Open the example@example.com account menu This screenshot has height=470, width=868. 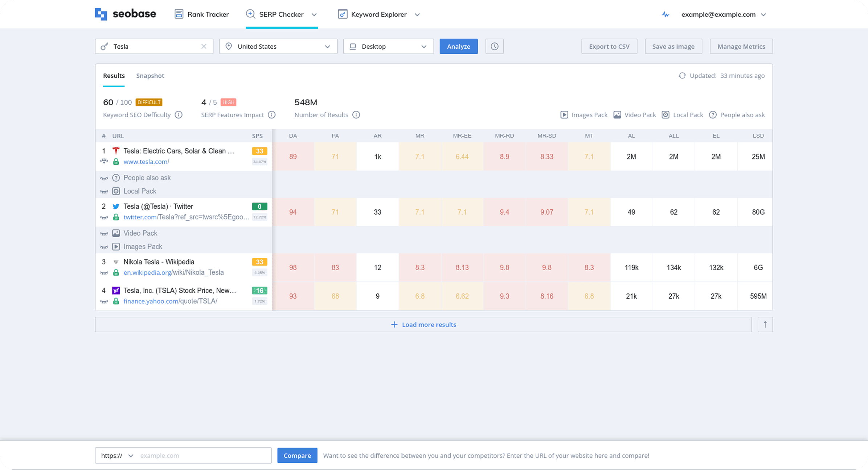[724, 15]
